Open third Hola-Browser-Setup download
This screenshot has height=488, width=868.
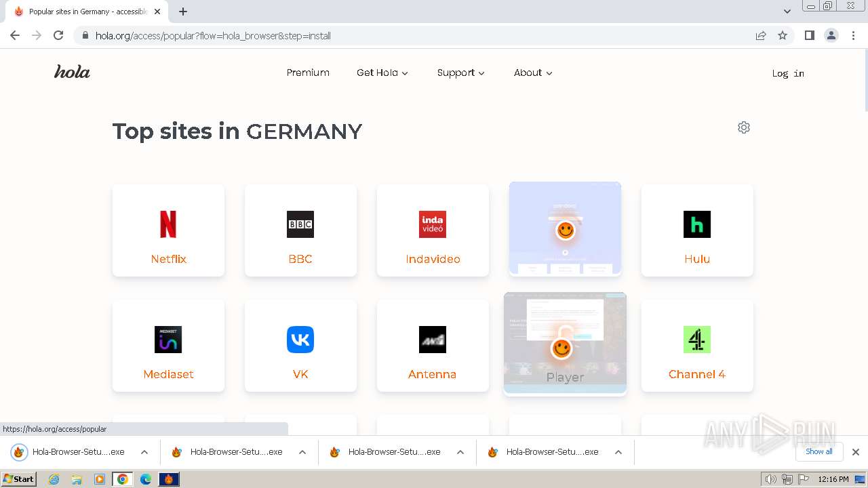click(385, 452)
